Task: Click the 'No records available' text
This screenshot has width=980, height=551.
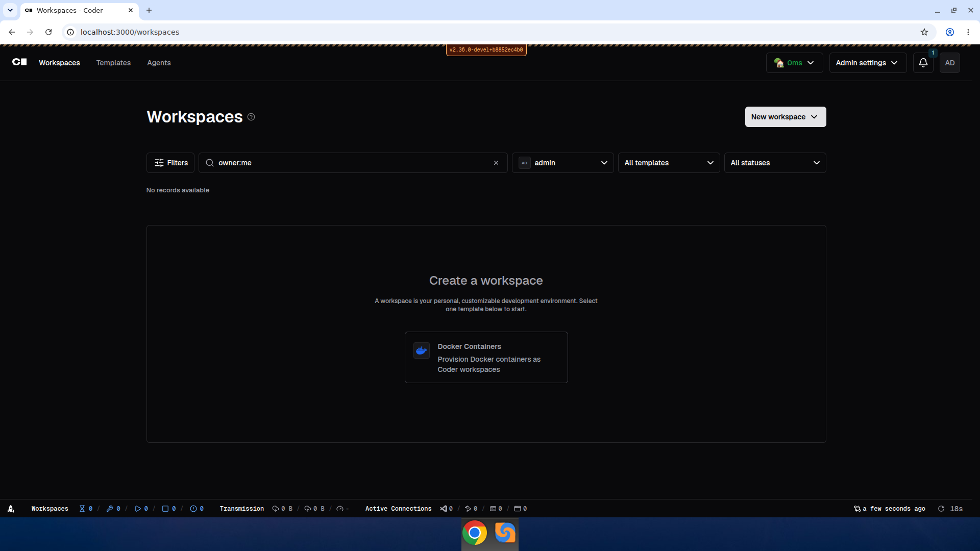Action: [178, 190]
